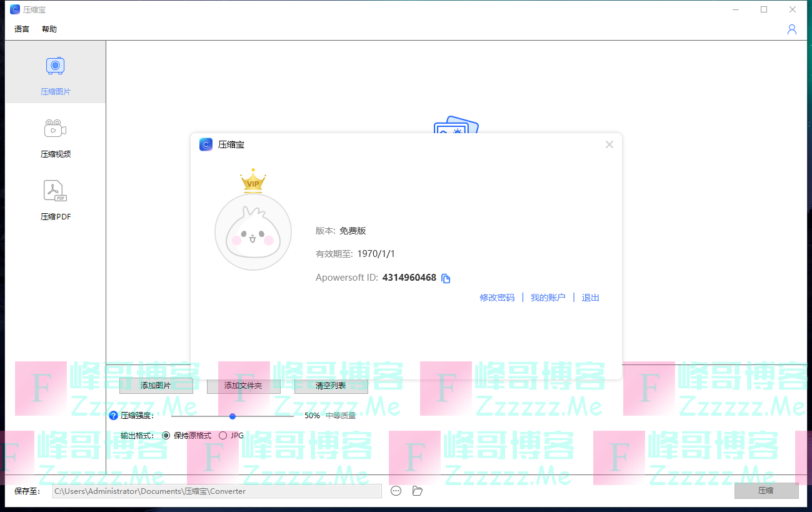Open the 帮助 menu
812x512 pixels.
(49, 29)
